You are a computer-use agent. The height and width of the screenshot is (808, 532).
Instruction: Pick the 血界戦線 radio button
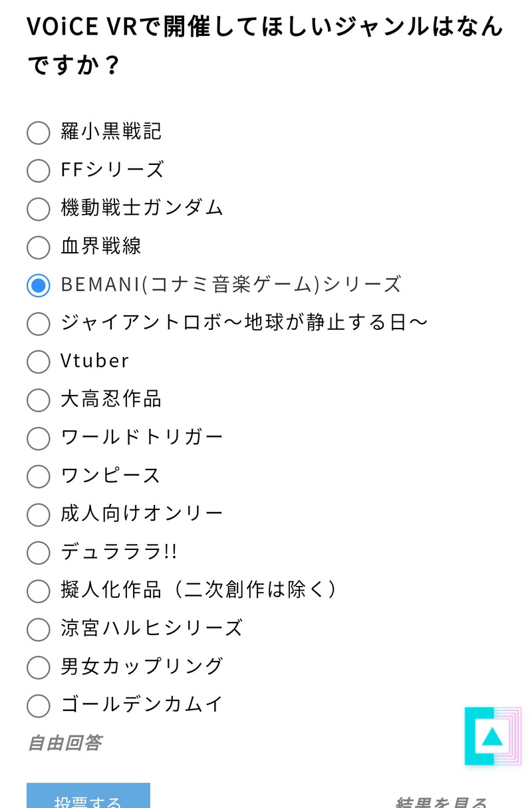(x=39, y=247)
